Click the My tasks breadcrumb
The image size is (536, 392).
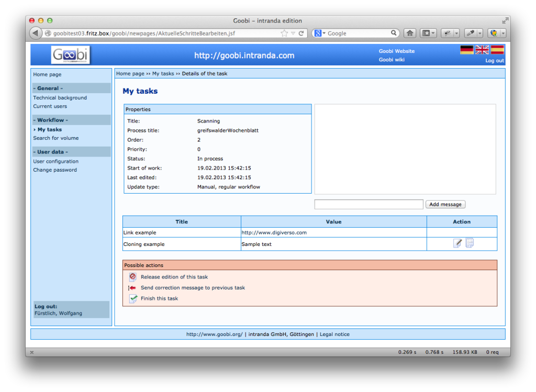point(163,73)
